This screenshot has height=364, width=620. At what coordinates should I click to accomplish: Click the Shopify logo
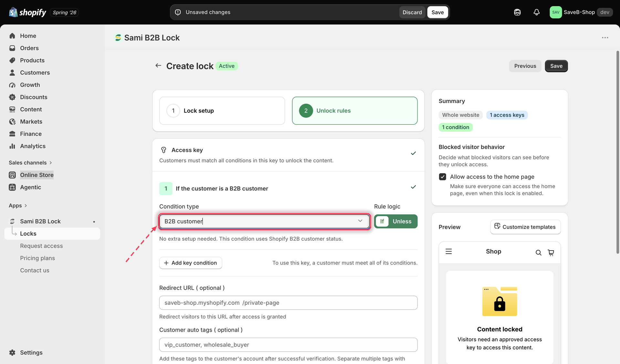click(x=27, y=12)
